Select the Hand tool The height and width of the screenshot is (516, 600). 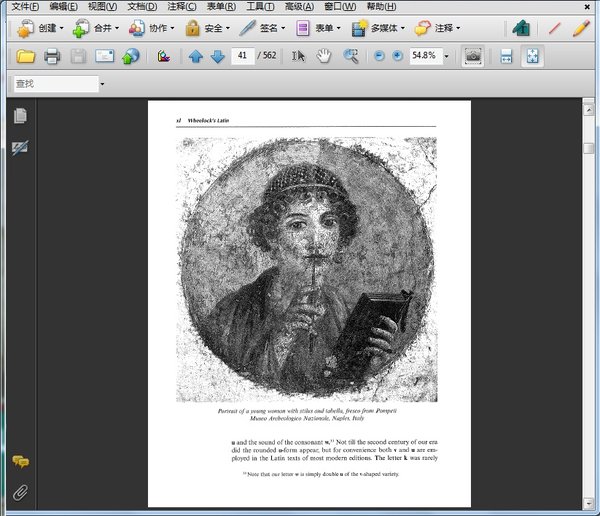point(324,56)
